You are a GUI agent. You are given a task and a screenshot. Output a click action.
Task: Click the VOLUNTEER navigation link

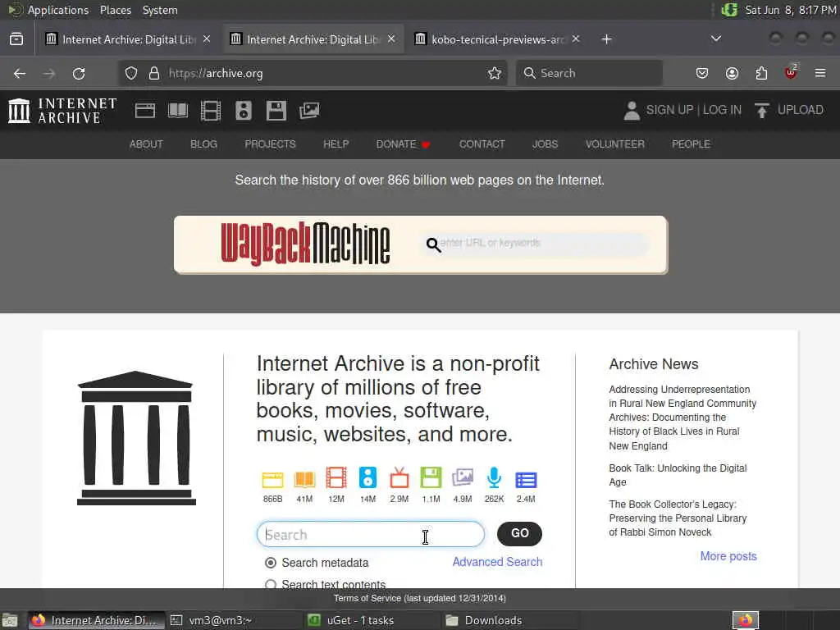point(614,144)
